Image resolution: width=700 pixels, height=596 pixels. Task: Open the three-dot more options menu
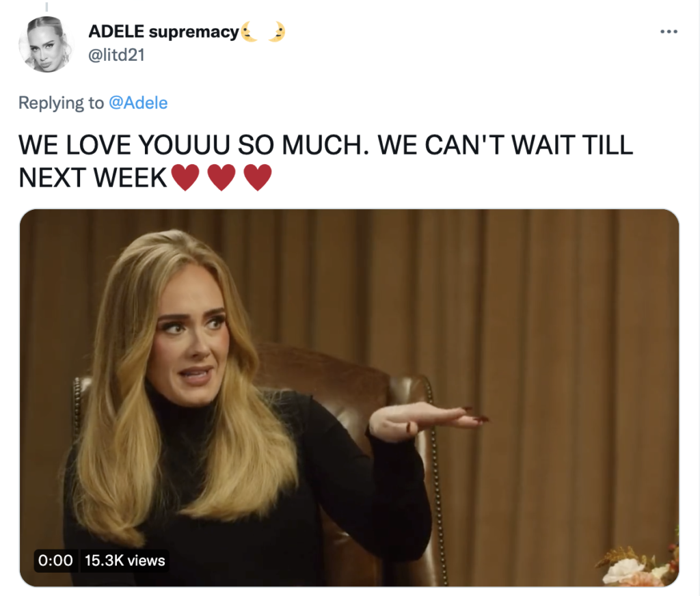pos(669,31)
